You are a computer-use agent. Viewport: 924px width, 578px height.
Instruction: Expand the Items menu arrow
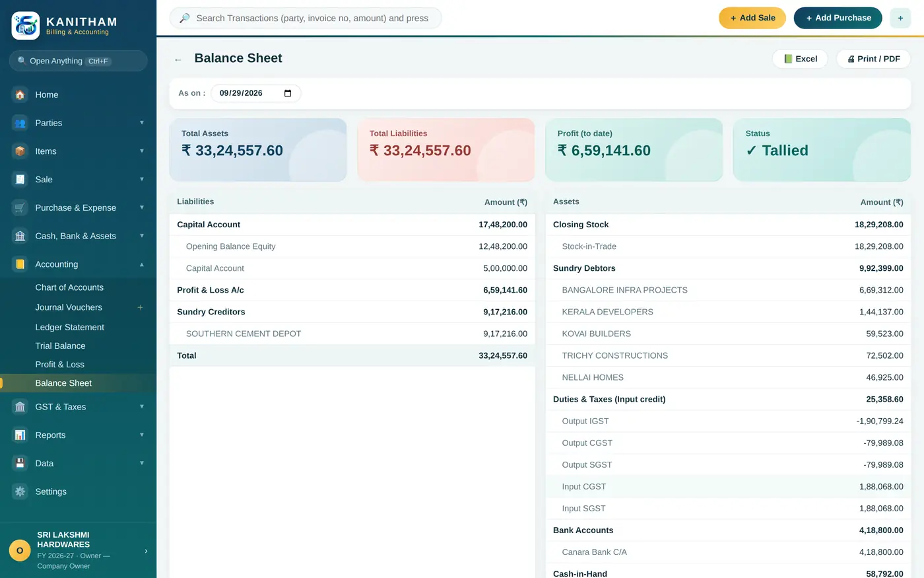click(142, 151)
